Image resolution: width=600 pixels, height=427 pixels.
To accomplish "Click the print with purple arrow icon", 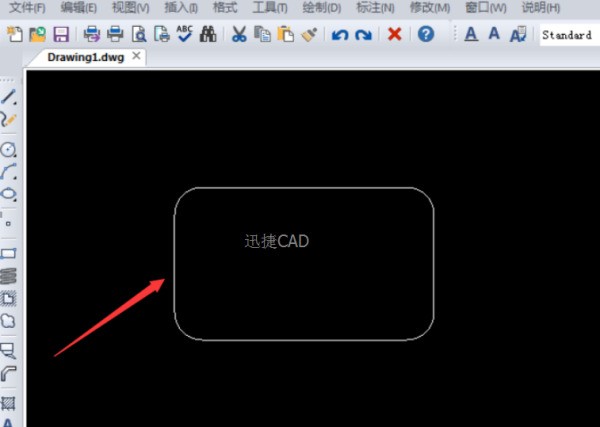I will pyautogui.click(x=92, y=34).
